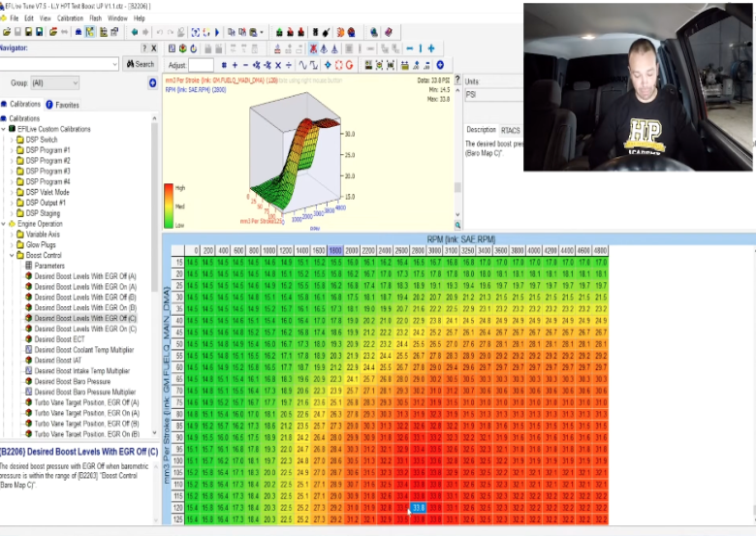756x536 pixels.
Task: Open the Navigator search combo box
Action: click(x=59, y=64)
